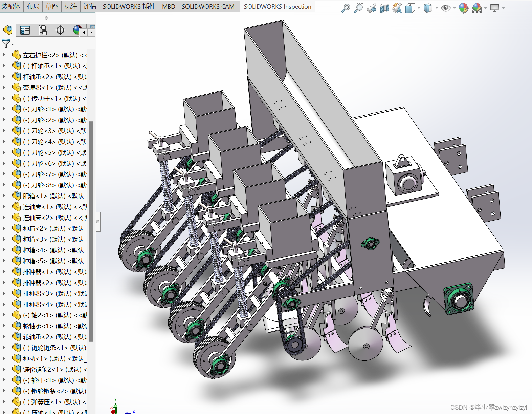This screenshot has height=414, width=532.
Task: Open the SOLIDWORKS 插件 tab
Action: pyautogui.click(x=129, y=6)
